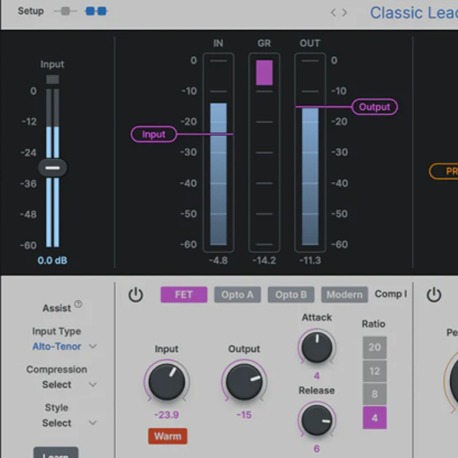Select the single-module Setup chain icon

[x=65, y=11]
